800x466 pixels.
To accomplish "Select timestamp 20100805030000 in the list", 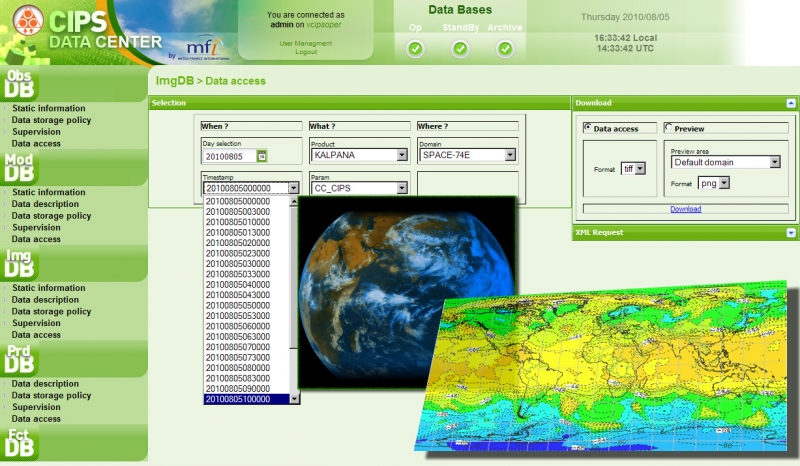I will (246, 263).
